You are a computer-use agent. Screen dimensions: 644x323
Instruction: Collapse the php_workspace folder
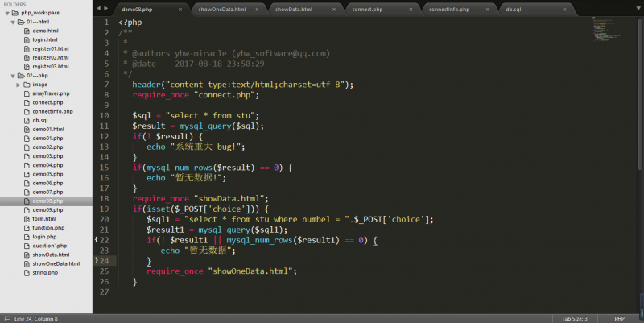click(7, 14)
